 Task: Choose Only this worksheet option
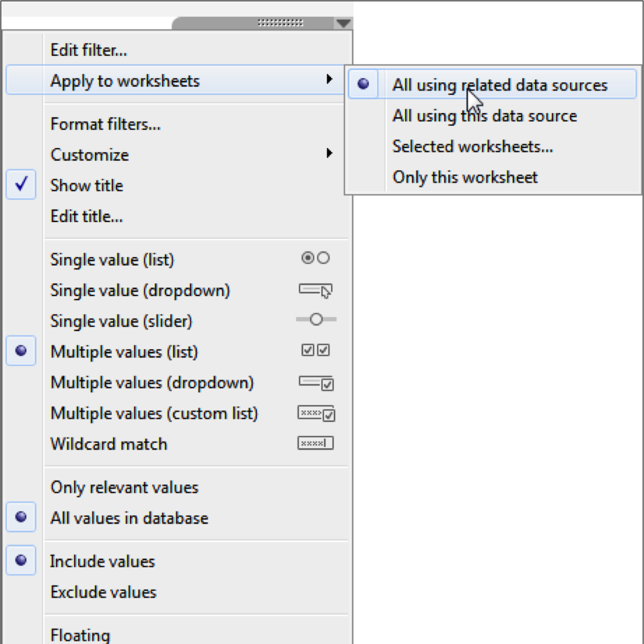465,177
